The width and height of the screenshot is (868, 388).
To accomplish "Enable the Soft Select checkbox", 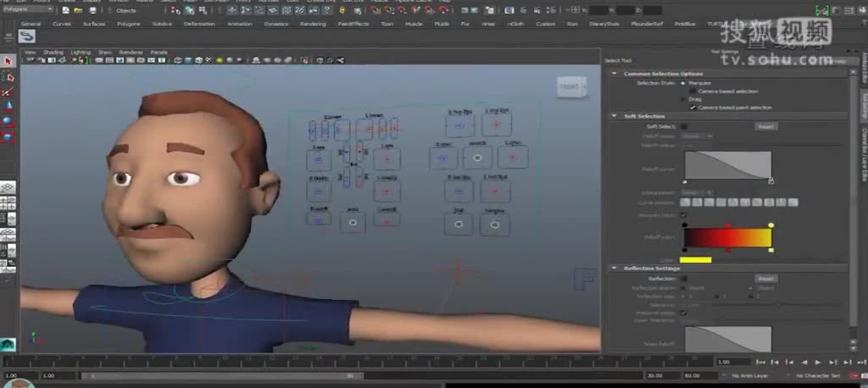I will point(684,126).
